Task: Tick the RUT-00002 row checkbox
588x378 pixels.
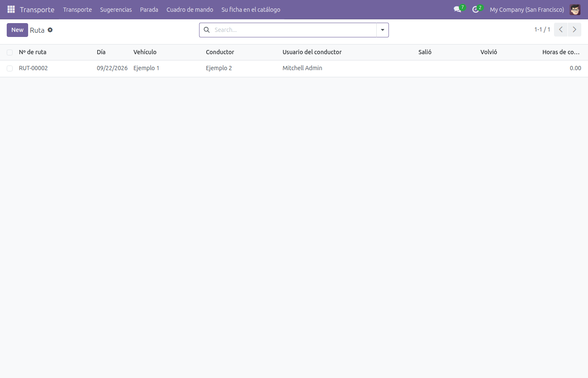Action: 10,68
